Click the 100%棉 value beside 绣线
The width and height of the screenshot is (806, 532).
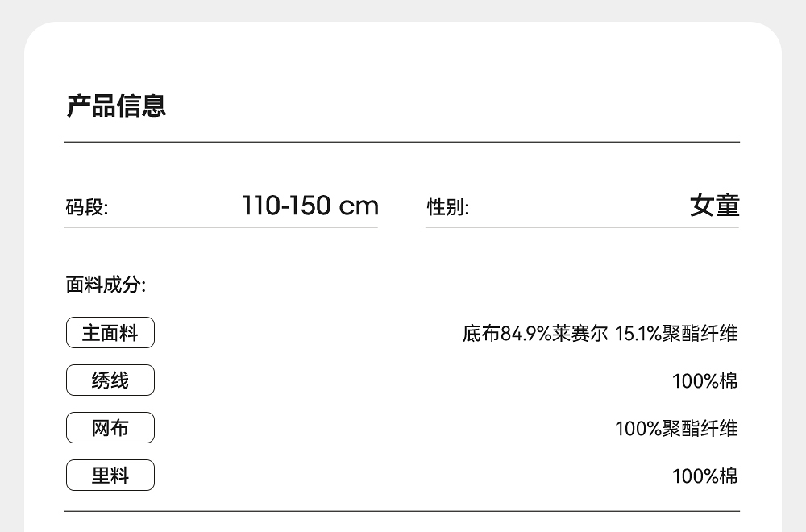[x=704, y=380]
